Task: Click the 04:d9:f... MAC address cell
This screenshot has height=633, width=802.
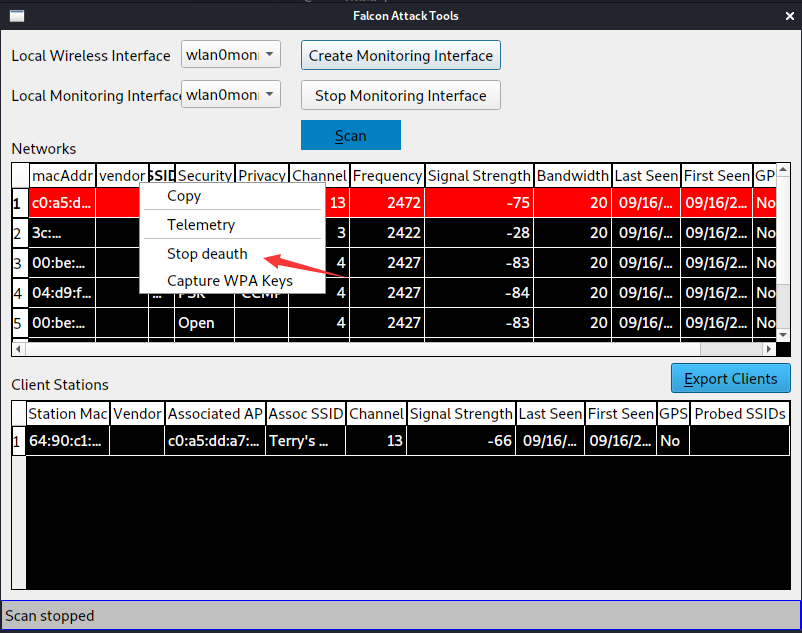Action: [x=62, y=293]
